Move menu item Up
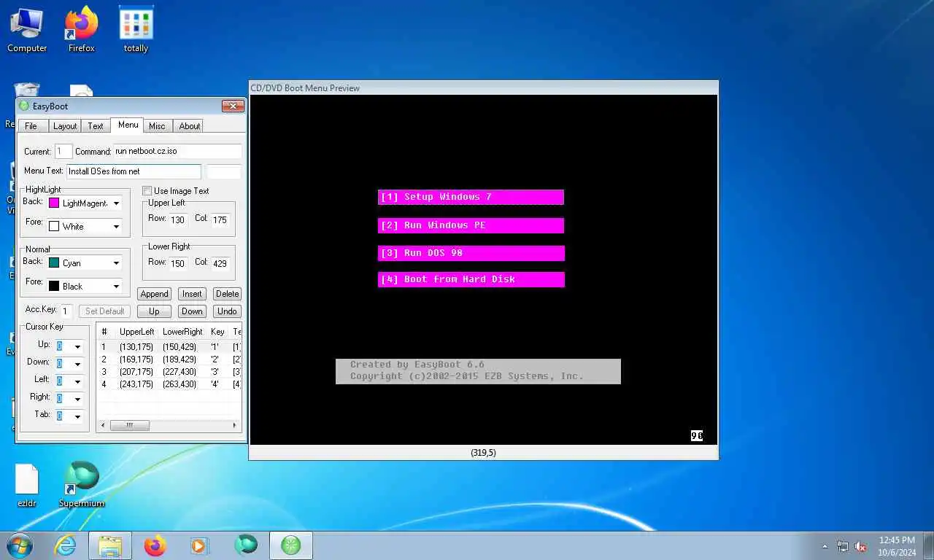The height and width of the screenshot is (560, 934). click(154, 311)
